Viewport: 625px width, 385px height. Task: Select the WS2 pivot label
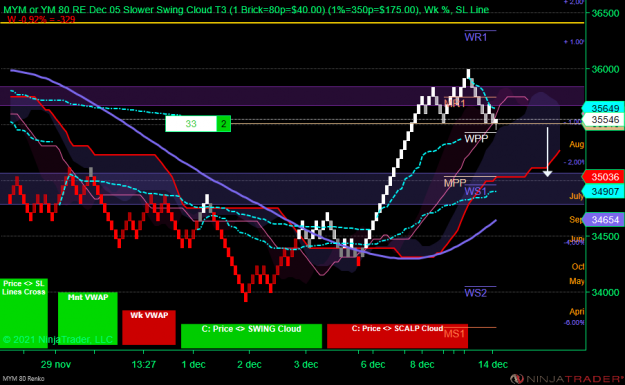476,293
